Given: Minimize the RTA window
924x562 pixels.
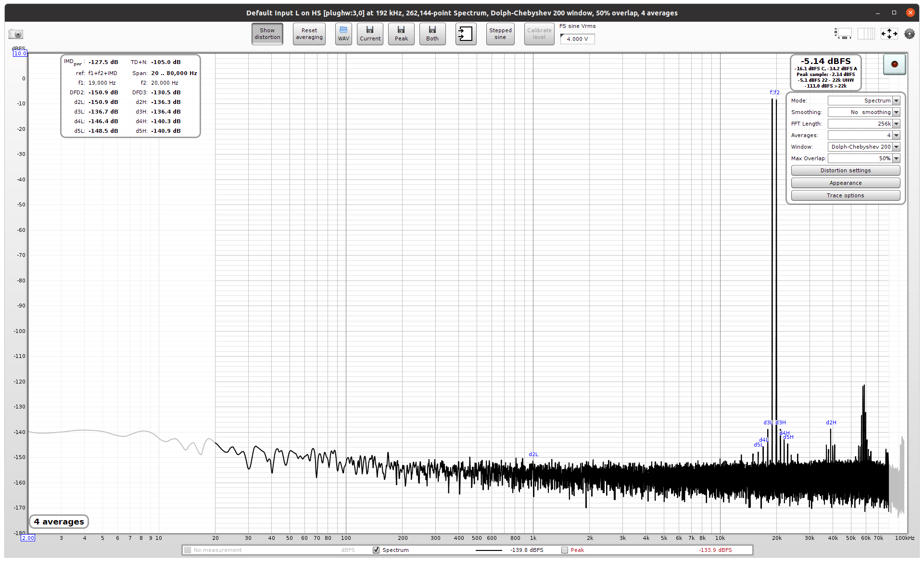Looking at the screenshot, I should (878, 13).
